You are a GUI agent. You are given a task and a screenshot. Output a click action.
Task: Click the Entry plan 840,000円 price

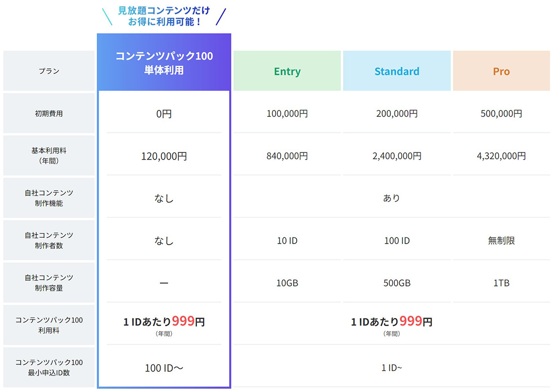click(287, 156)
